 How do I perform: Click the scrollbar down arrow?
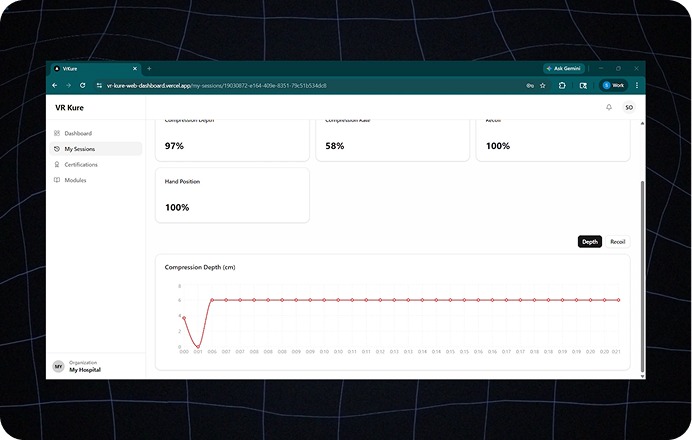642,376
